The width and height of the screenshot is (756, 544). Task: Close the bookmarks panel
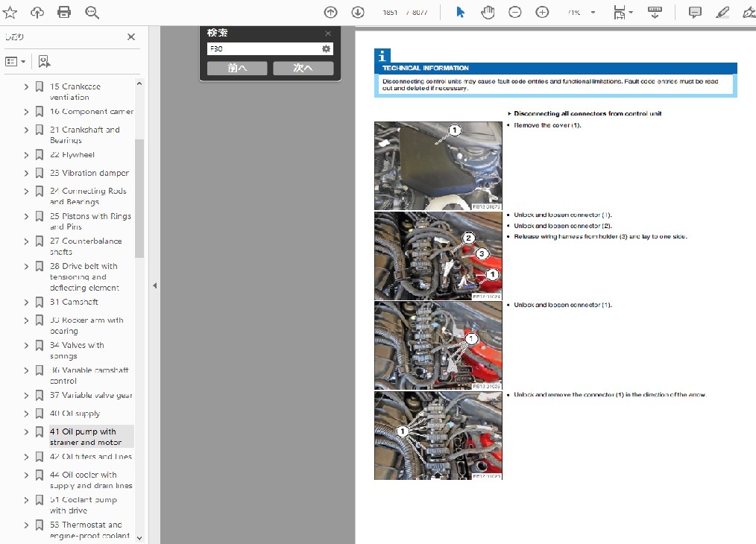[131, 37]
